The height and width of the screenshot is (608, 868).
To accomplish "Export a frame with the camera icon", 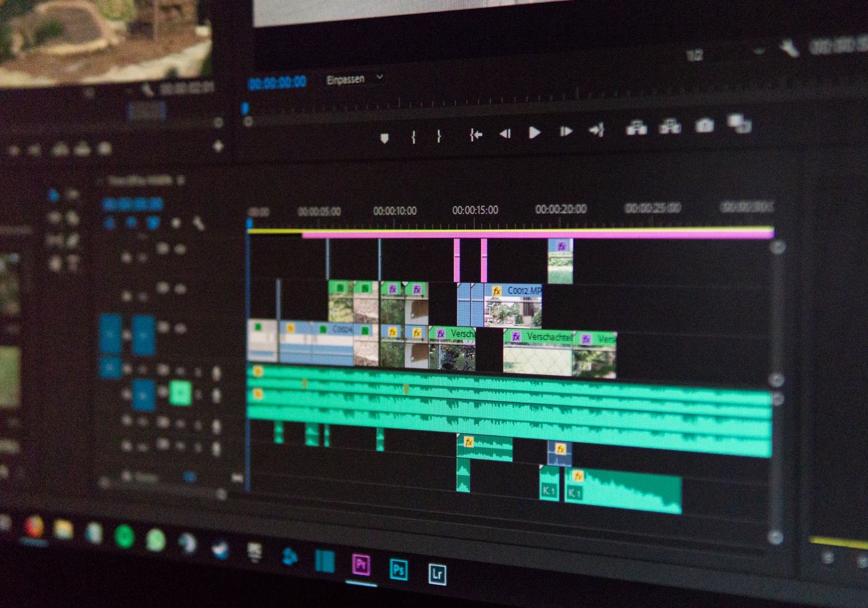I will [x=704, y=126].
